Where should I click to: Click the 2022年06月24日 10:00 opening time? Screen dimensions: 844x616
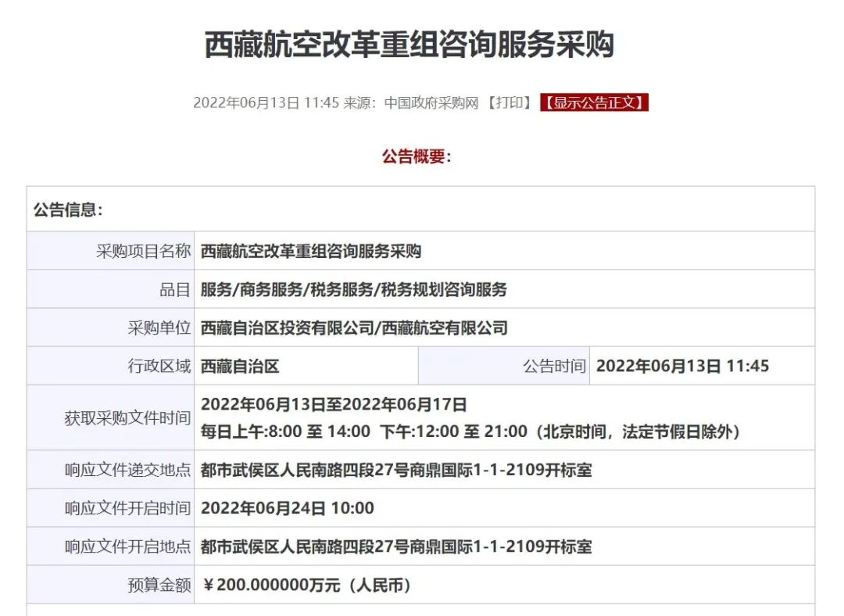[288, 508]
